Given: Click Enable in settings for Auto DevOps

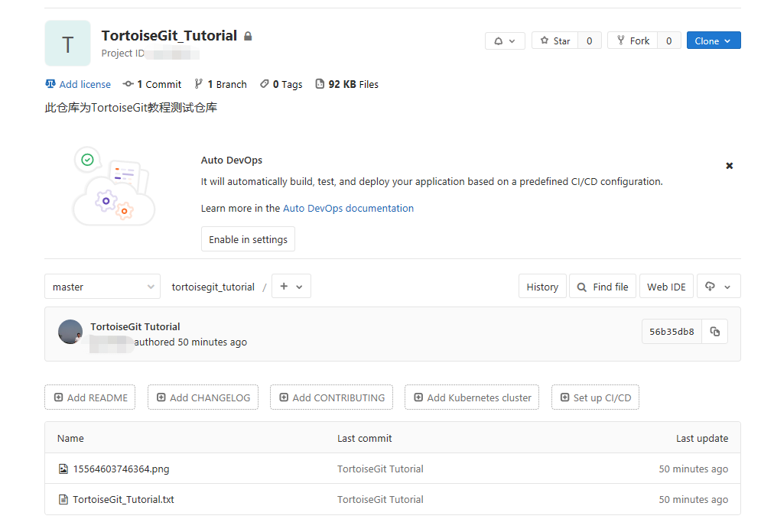Looking at the screenshot, I should 248,238.
